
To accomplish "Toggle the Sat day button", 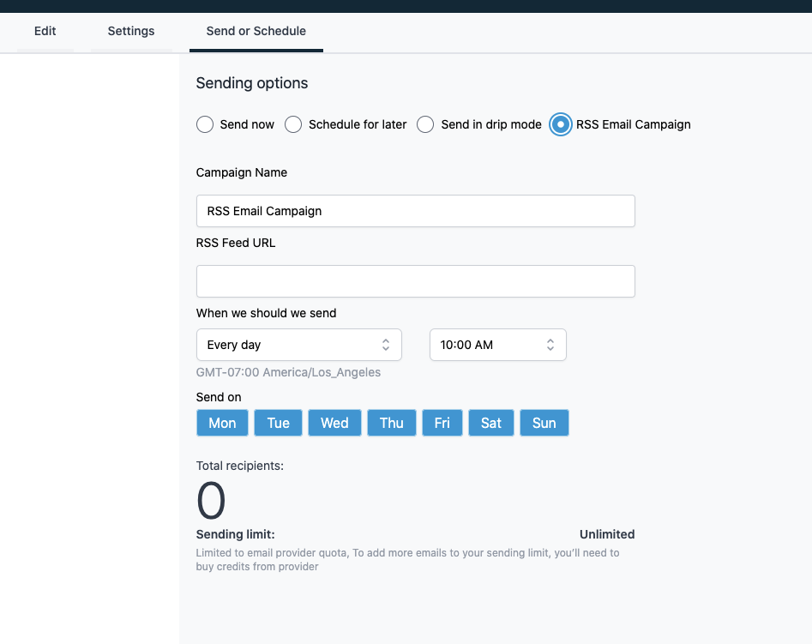I will coord(491,423).
